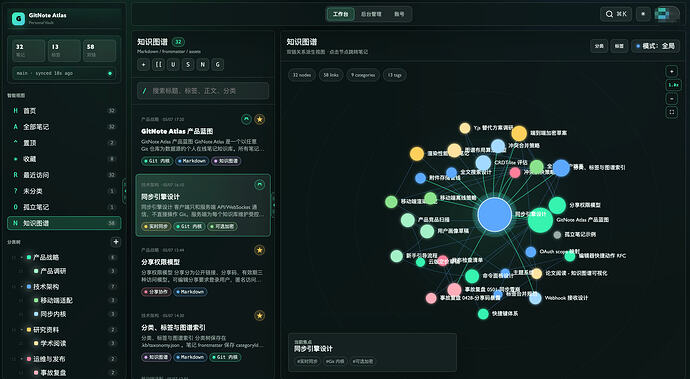Click the 'main · synced 18s ago' status
This screenshot has width=690, height=379.
64,74
